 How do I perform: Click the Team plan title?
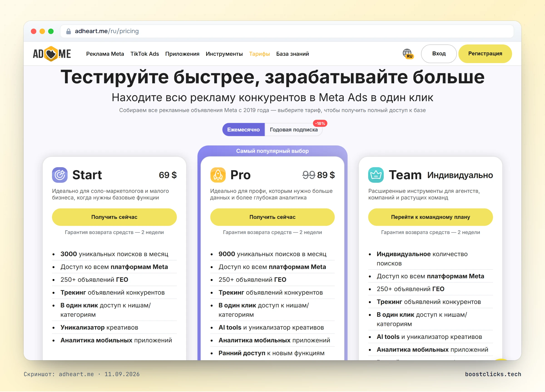pos(405,175)
